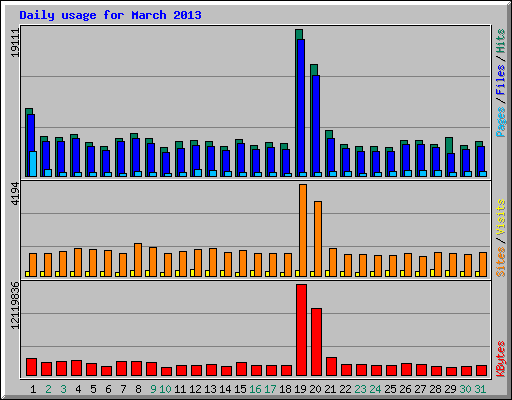Click the orange Sites bar for day 8
The width and height of the screenshot is (512, 400).
pos(138,260)
